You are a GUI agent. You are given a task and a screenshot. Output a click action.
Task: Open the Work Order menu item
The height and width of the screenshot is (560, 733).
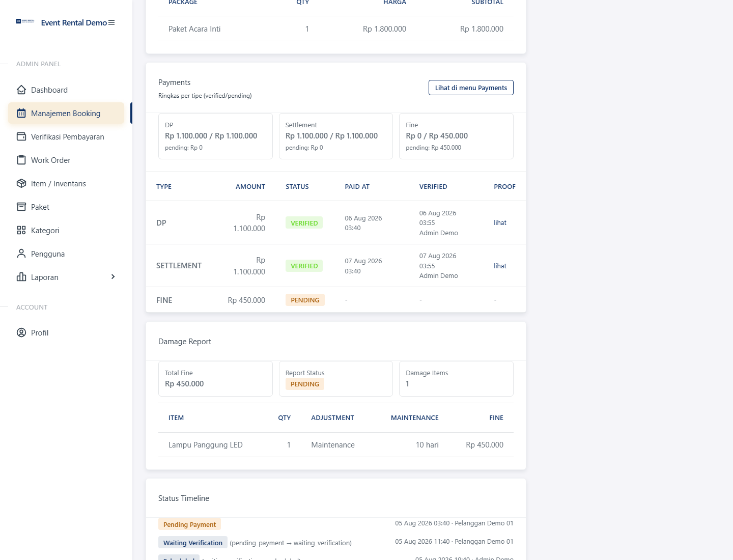tap(66, 160)
